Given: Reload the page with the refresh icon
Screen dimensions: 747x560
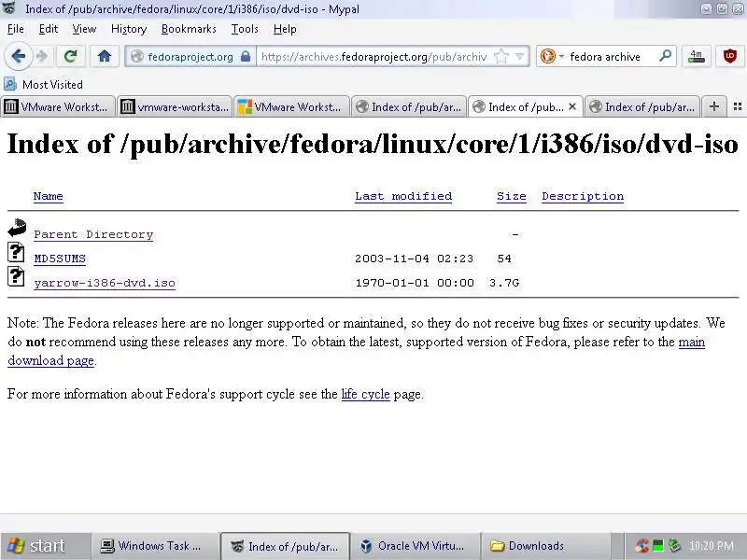Looking at the screenshot, I should [x=71, y=57].
